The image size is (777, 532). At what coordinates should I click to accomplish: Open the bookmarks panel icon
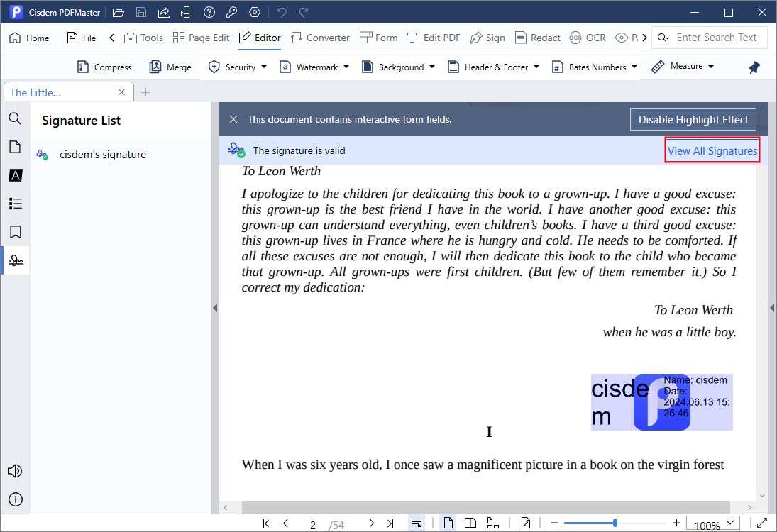(x=16, y=232)
